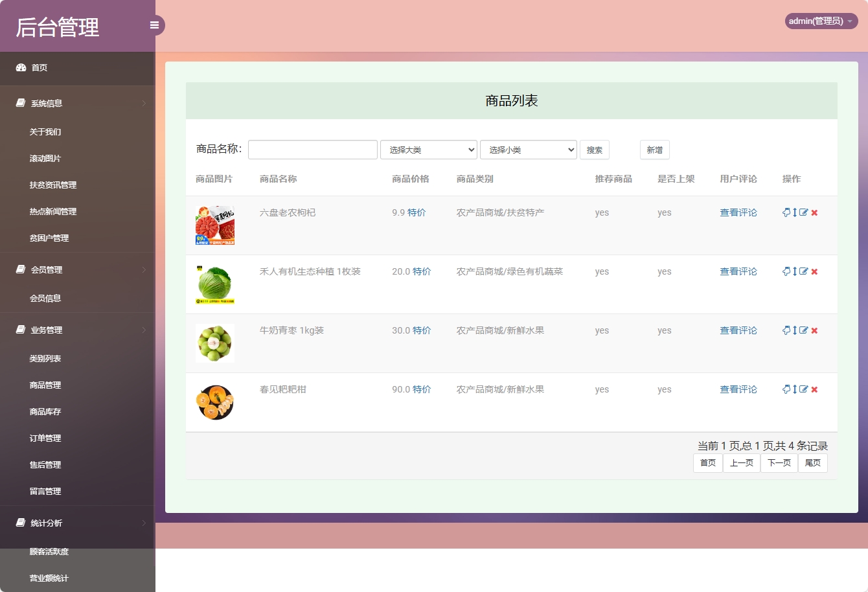Screen dimensions: 868x592
Task: Open the edit icon for 六盘老农枸杞
Action: click(x=803, y=212)
